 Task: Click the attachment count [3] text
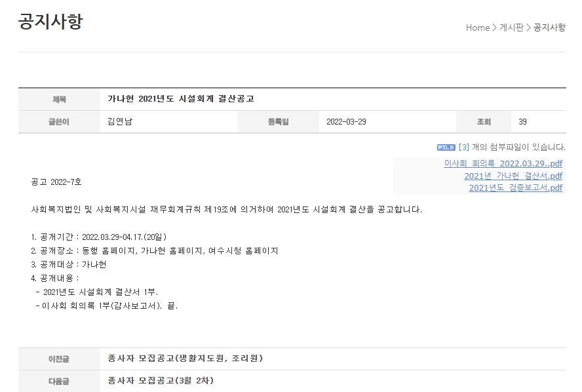464,147
